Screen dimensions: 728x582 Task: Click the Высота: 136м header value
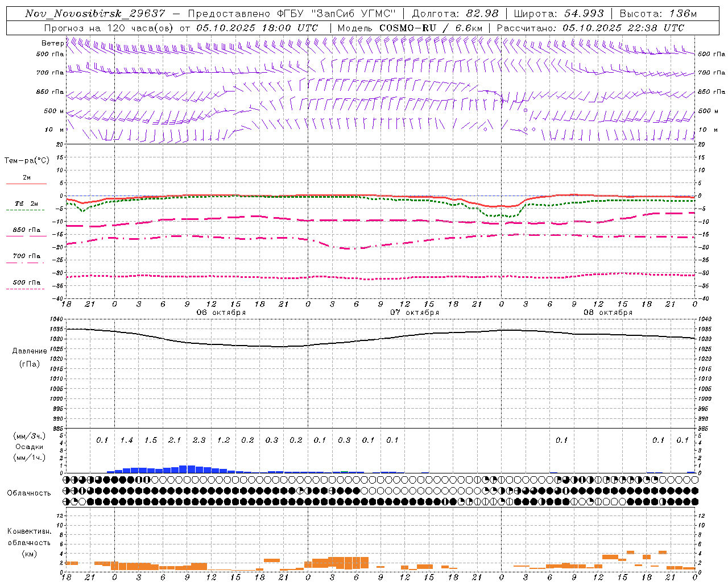(x=658, y=14)
